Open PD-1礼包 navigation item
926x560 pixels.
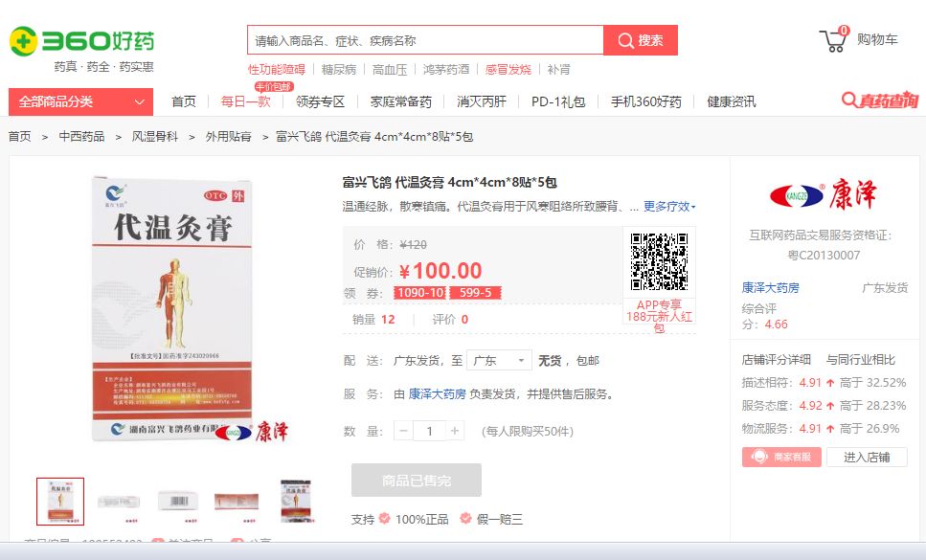tap(558, 102)
